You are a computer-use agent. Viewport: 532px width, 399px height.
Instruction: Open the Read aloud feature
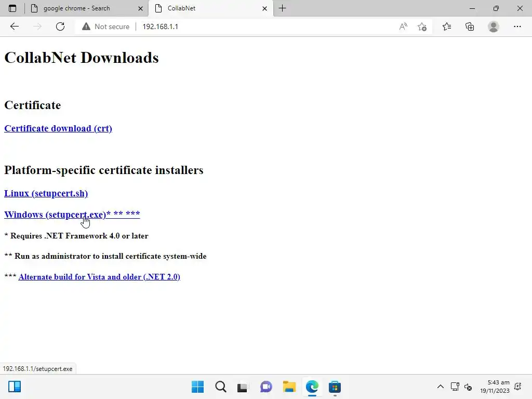click(403, 26)
